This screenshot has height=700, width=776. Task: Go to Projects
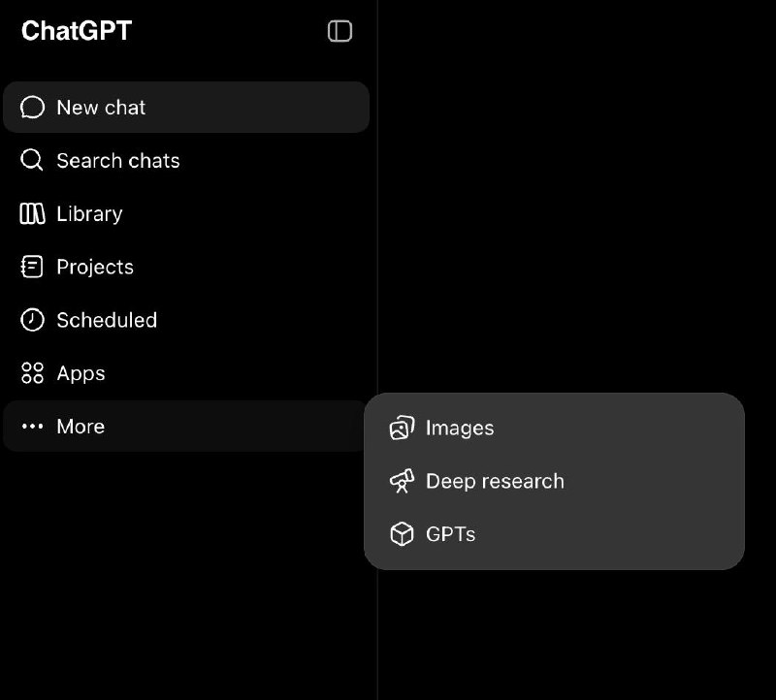pyautogui.click(x=186, y=267)
